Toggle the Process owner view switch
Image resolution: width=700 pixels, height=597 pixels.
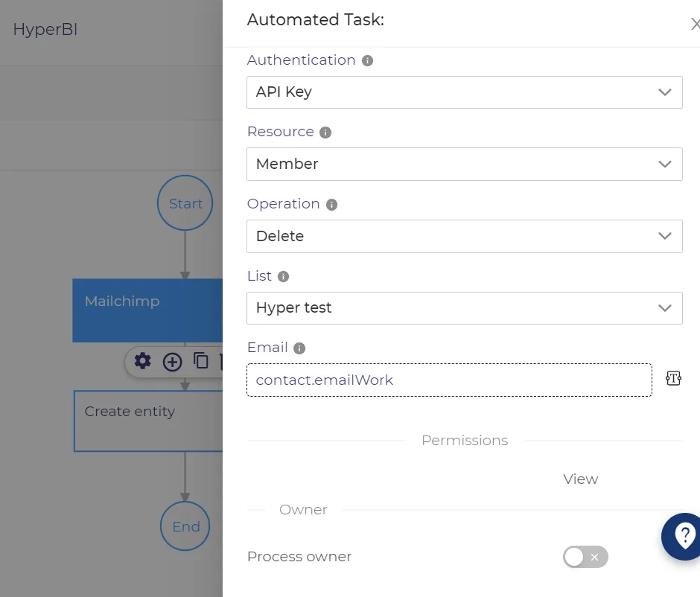(585, 557)
